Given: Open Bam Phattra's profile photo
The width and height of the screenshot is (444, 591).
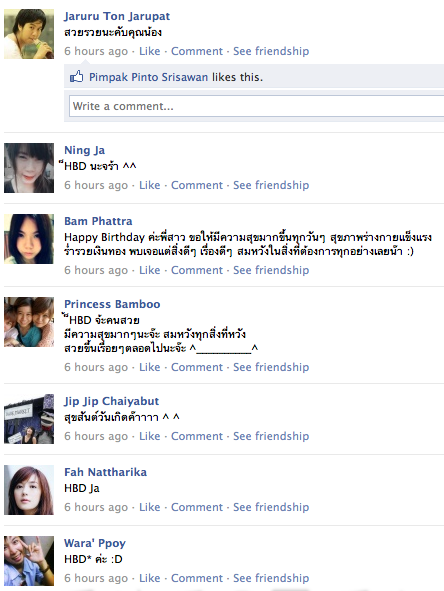Looking at the screenshot, I should pos(29,239).
